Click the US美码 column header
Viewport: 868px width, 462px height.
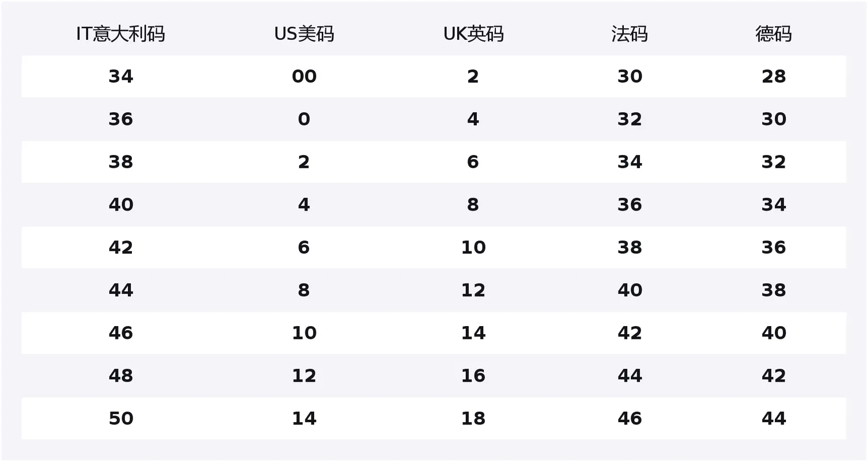(x=304, y=34)
